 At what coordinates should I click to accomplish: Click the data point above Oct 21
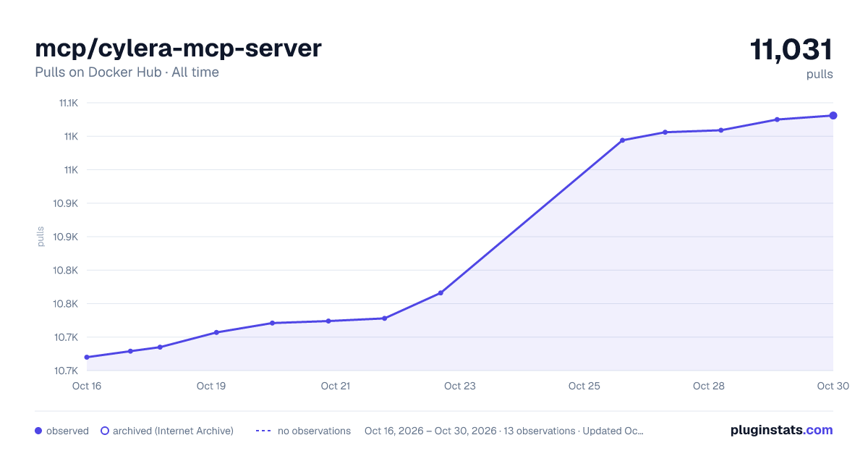point(328,321)
